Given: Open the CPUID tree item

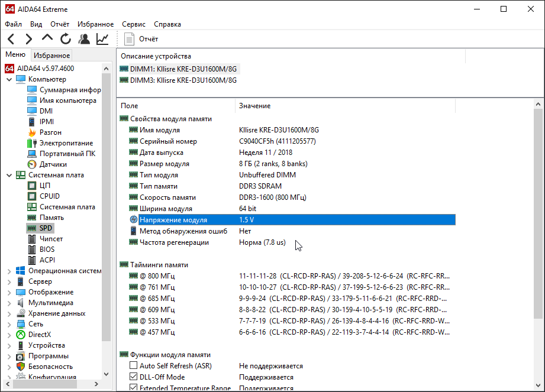Looking at the screenshot, I should click(x=49, y=196).
